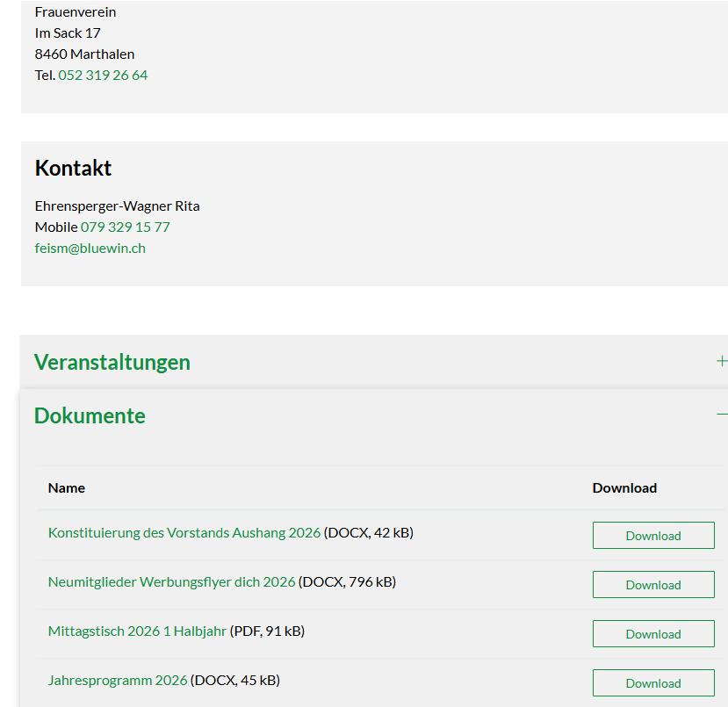The image size is (728, 707).
Task: Collapse Dokumente using the minus icon
Action: [x=722, y=414]
